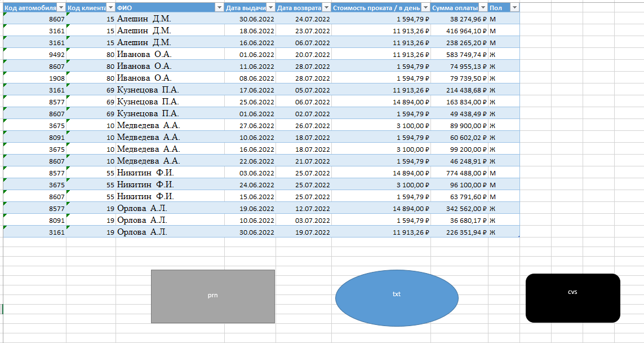Select cell with payment 774 488,00 ₽
This screenshot has height=343, width=644.
pos(459,173)
